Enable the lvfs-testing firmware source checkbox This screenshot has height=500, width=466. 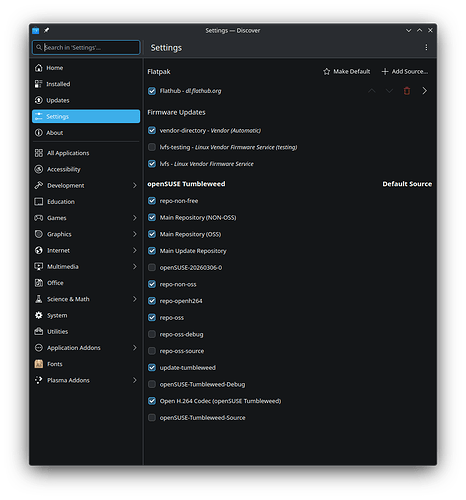pyautogui.click(x=152, y=147)
